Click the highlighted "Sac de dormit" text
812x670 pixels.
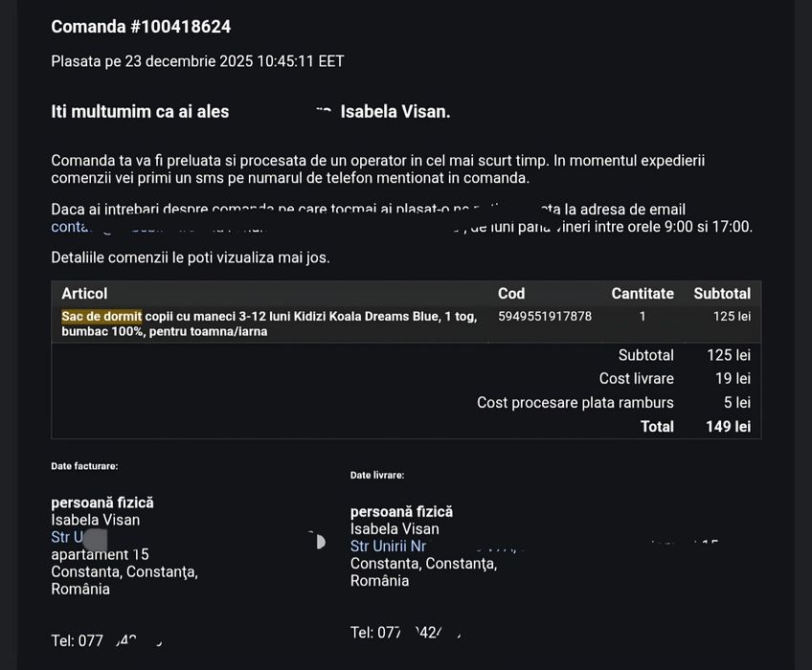point(101,316)
